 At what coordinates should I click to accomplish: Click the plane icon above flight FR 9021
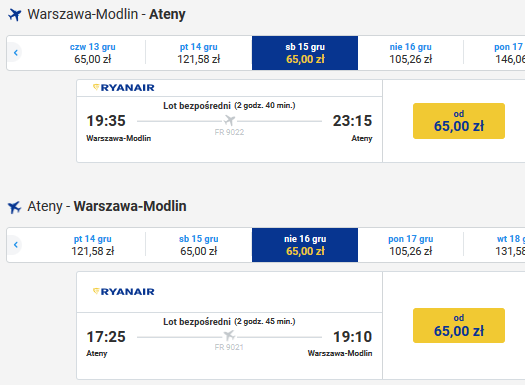[229, 335]
